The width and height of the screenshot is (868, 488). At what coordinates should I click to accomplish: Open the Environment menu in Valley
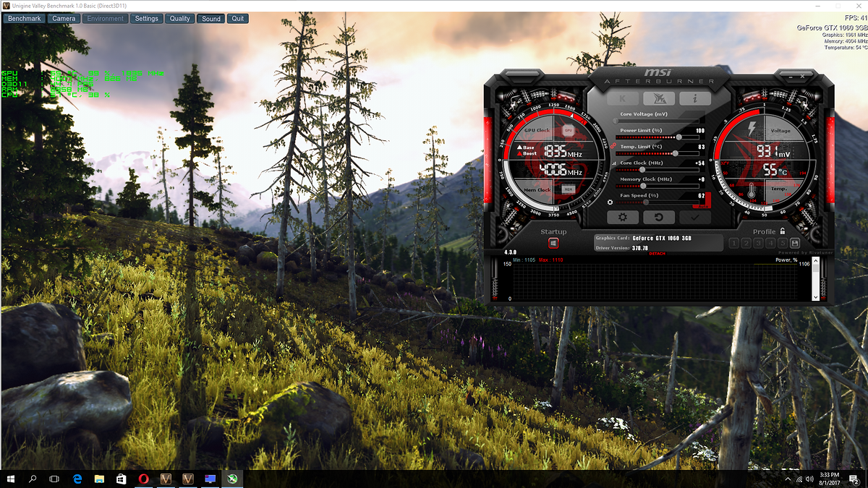pyautogui.click(x=106, y=19)
